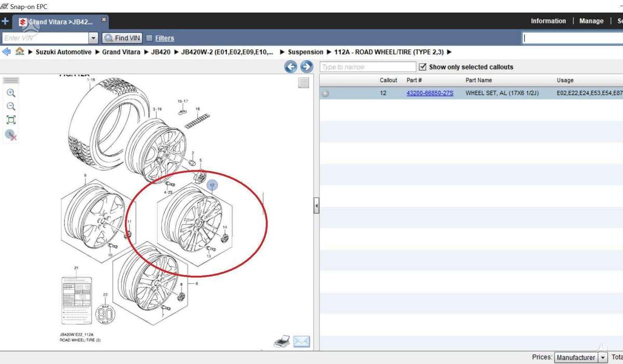Expand arrow before Suspension breadcrumb
The width and height of the screenshot is (623, 364).
tap(282, 52)
